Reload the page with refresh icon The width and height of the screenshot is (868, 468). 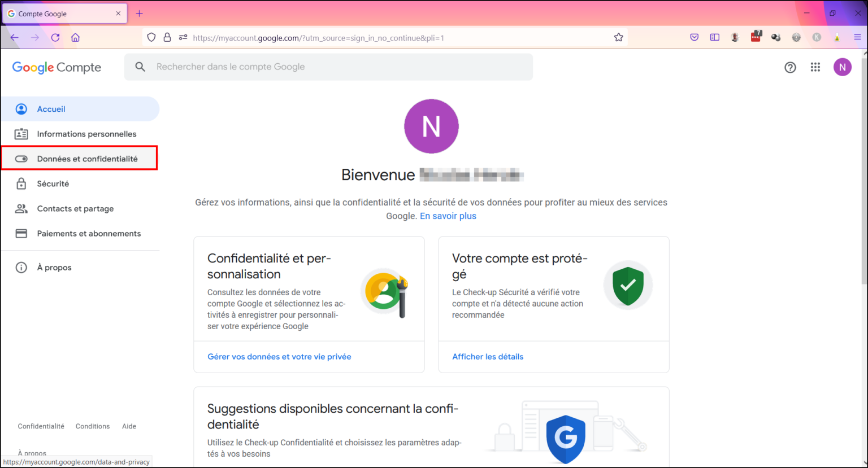(x=55, y=37)
